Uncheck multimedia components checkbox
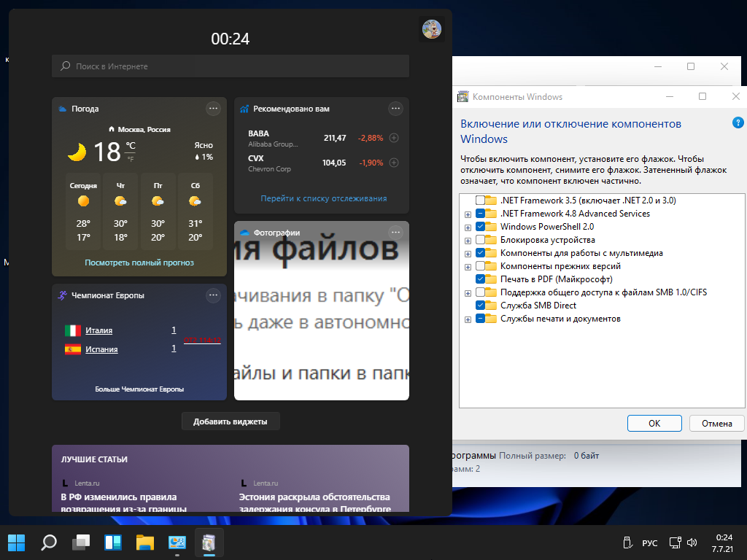The image size is (747, 560). 480,253
